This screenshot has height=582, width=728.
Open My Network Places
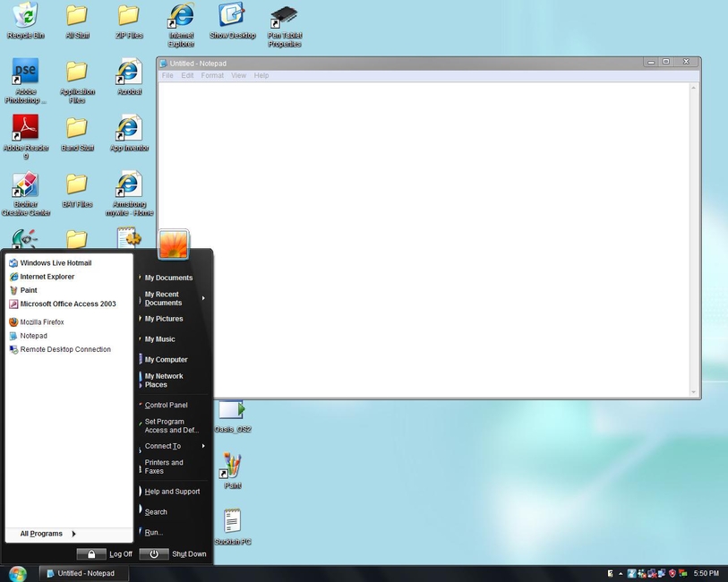[173, 381]
